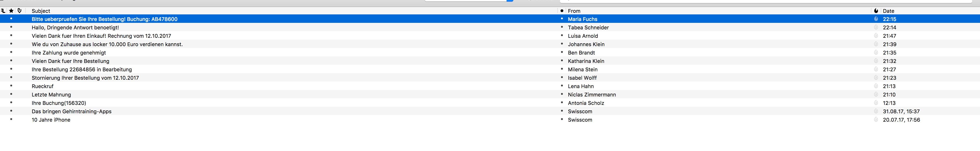
Task: Sort by the attachment paperclip column header
Action: [x=19, y=11]
